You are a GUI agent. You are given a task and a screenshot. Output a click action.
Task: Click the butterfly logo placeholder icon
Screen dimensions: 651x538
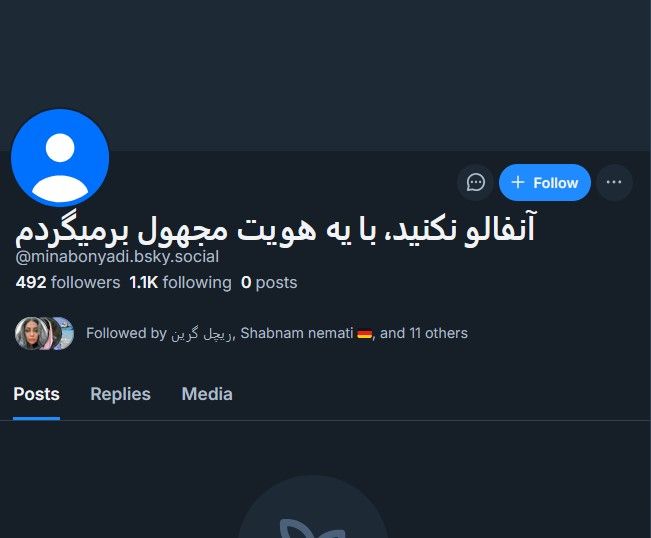click(313, 528)
